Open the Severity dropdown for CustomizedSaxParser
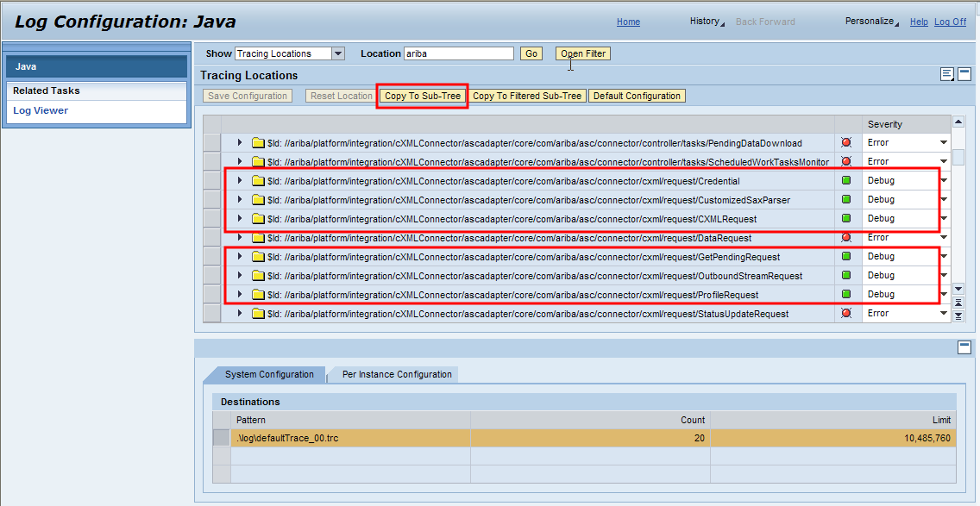 point(942,199)
